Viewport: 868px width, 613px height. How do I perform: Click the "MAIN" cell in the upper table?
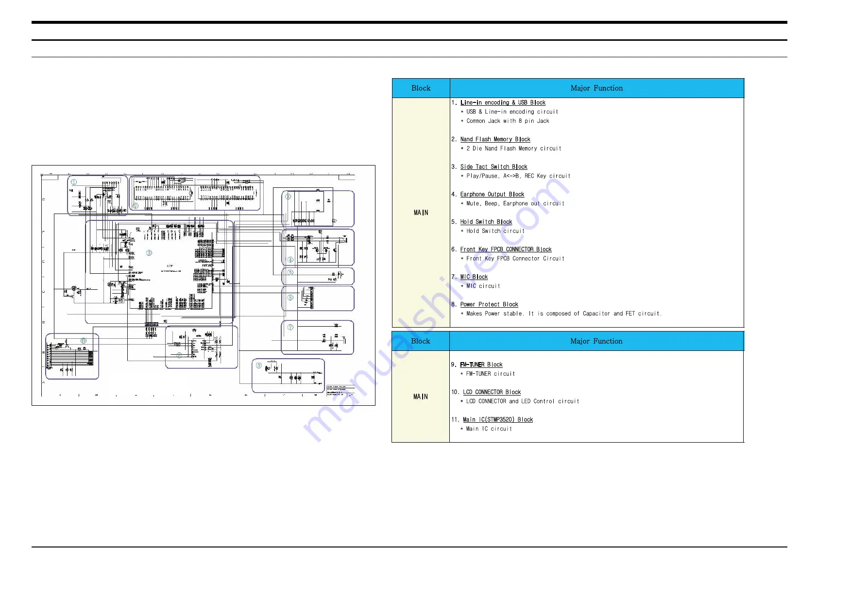421,213
